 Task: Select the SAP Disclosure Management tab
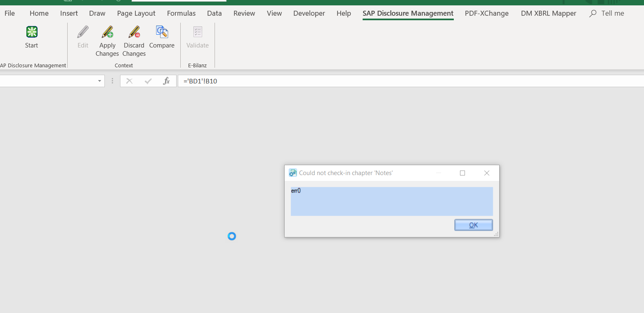(408, 13)
